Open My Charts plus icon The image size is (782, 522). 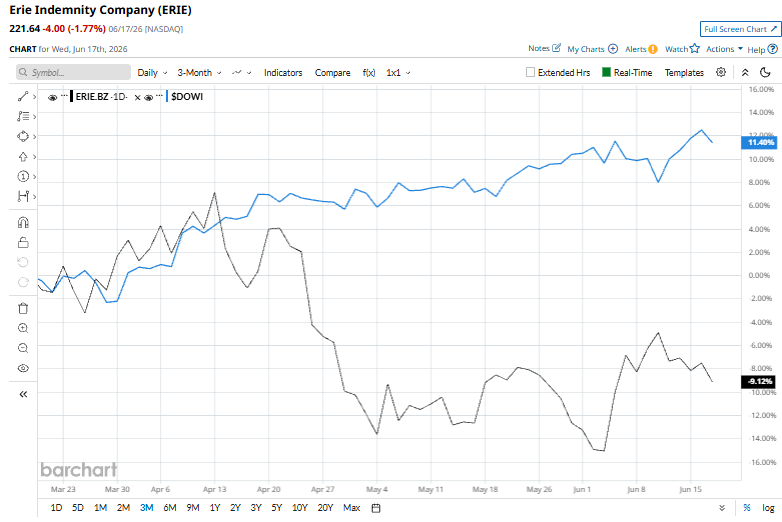tap(613, 49)
